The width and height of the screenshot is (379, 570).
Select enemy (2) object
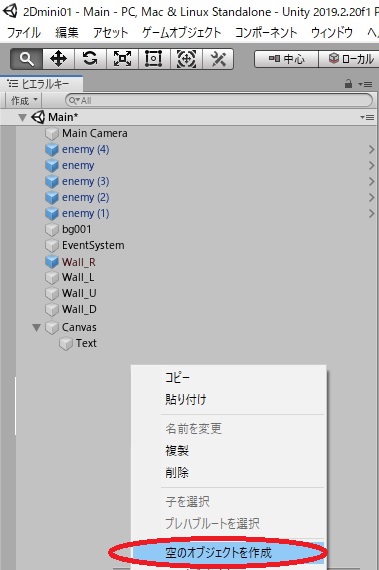(85, 197)
